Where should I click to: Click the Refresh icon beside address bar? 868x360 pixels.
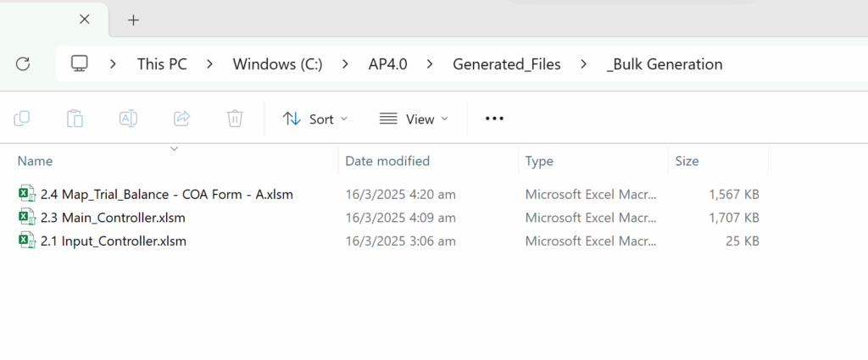click(x=23, y=64)
